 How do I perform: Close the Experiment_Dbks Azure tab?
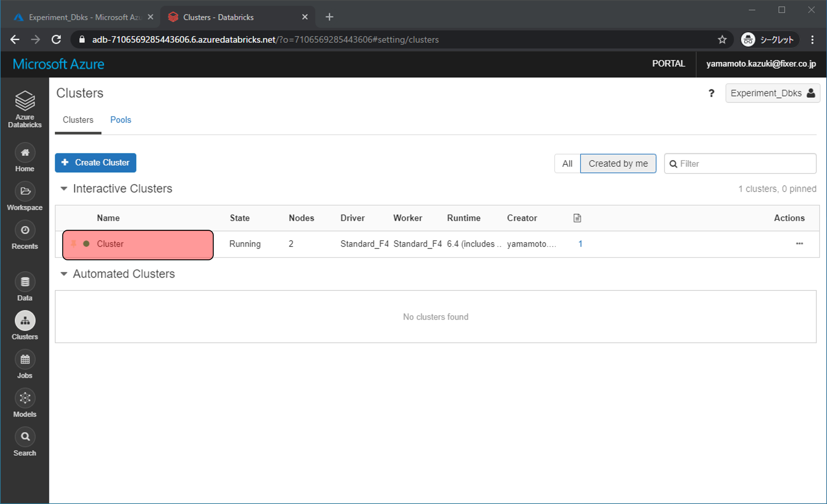coord(151,17)
